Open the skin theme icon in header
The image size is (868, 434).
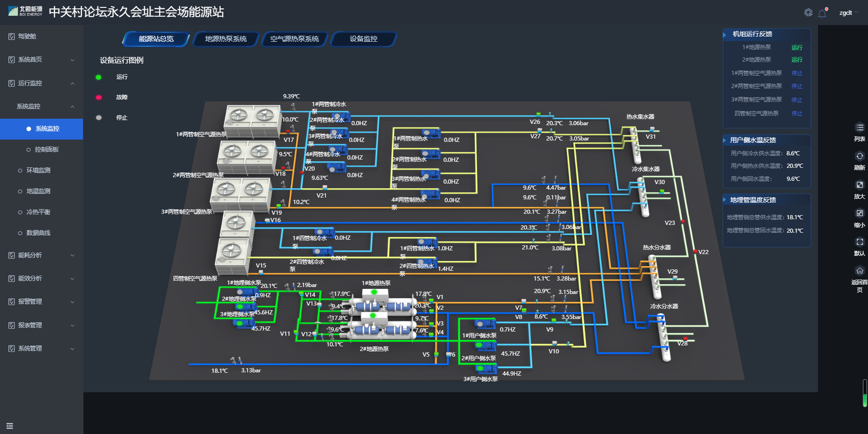(808, 13)
